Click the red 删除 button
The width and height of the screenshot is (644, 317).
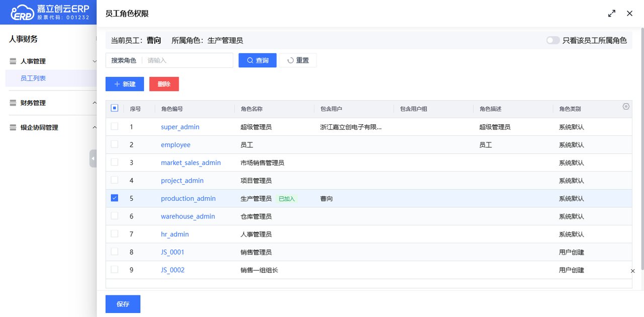point(164,84)
